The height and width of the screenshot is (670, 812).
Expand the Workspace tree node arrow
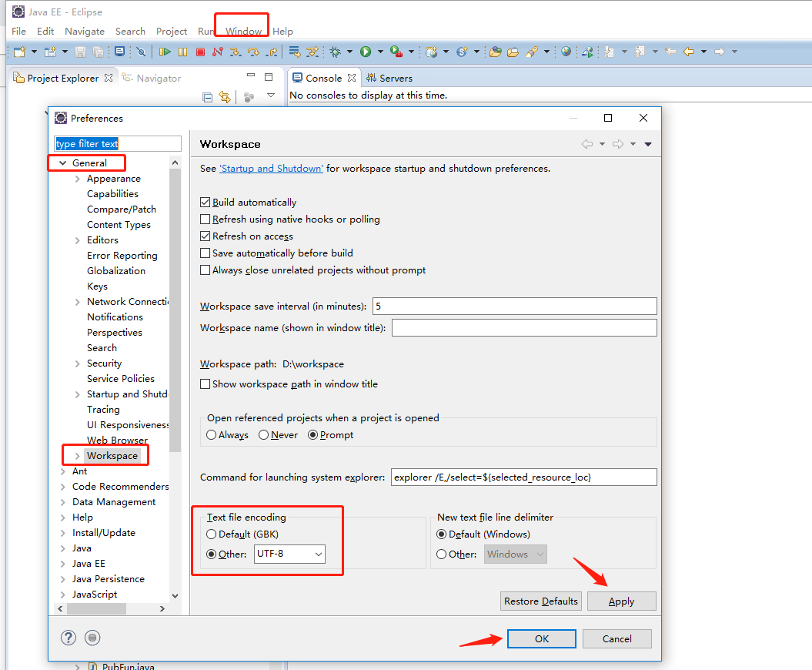77,456
